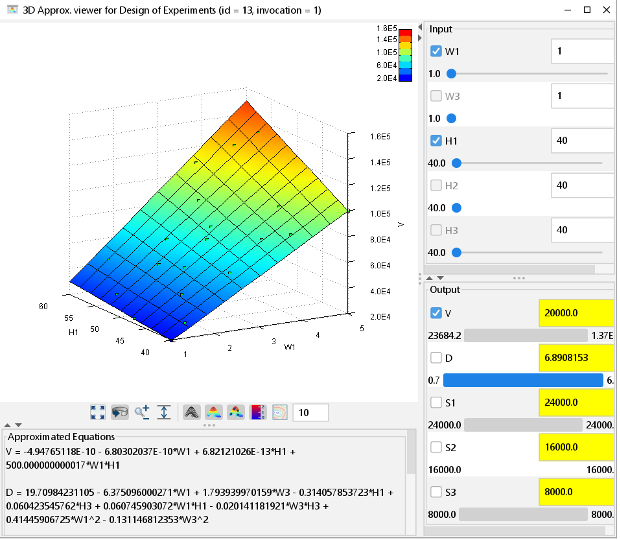Check the S1 output checkbox
620x540 pixels.
pos(435,402)
